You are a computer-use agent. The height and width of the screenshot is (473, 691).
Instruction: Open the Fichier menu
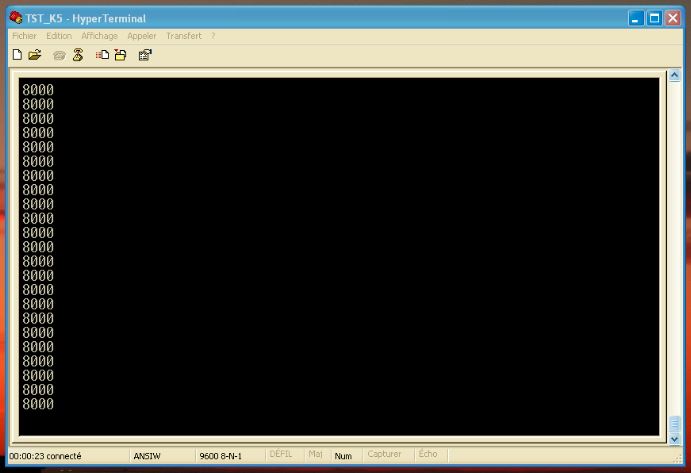(x=24, y=36)
